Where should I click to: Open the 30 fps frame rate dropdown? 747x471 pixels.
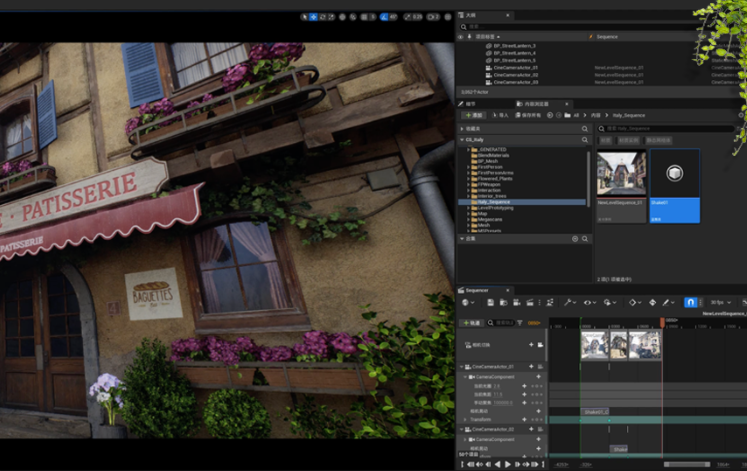[x=720, y=302]
